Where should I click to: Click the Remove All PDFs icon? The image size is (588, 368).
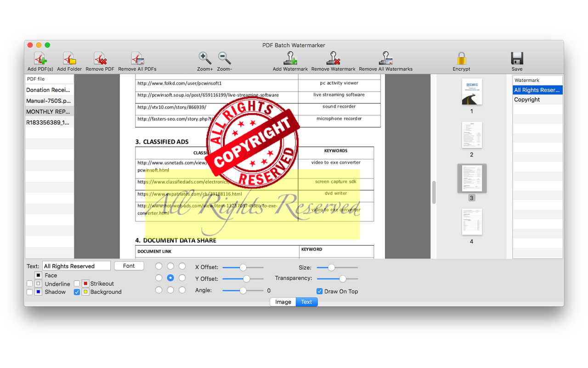(137, 58)
